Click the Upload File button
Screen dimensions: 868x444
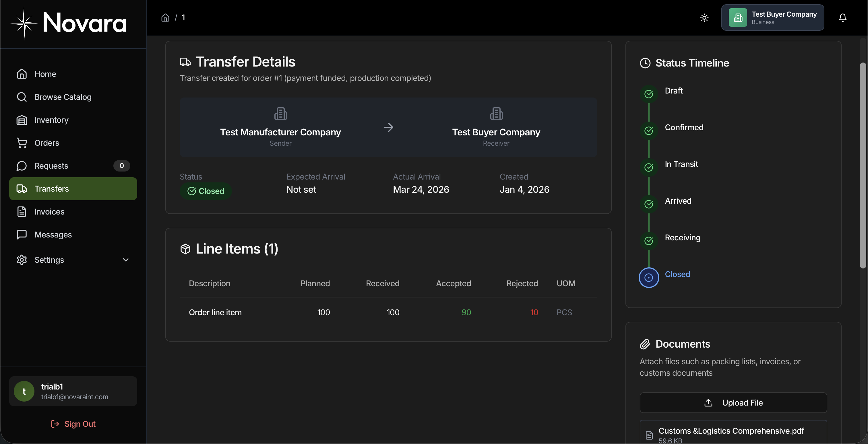pyautogui.click(x=733, y=403)
